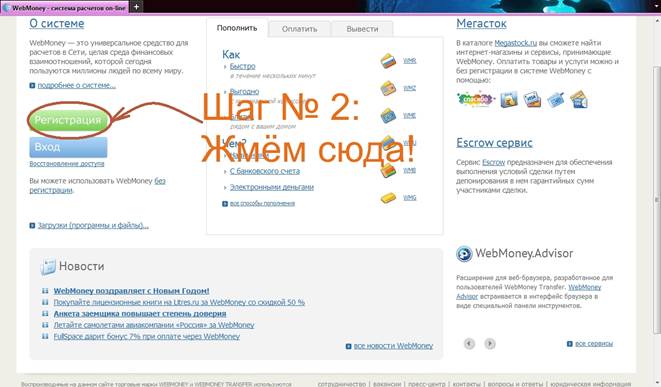The image size is (661, 387).
Task: Open the WMR text link
Action: pos(409,61)
